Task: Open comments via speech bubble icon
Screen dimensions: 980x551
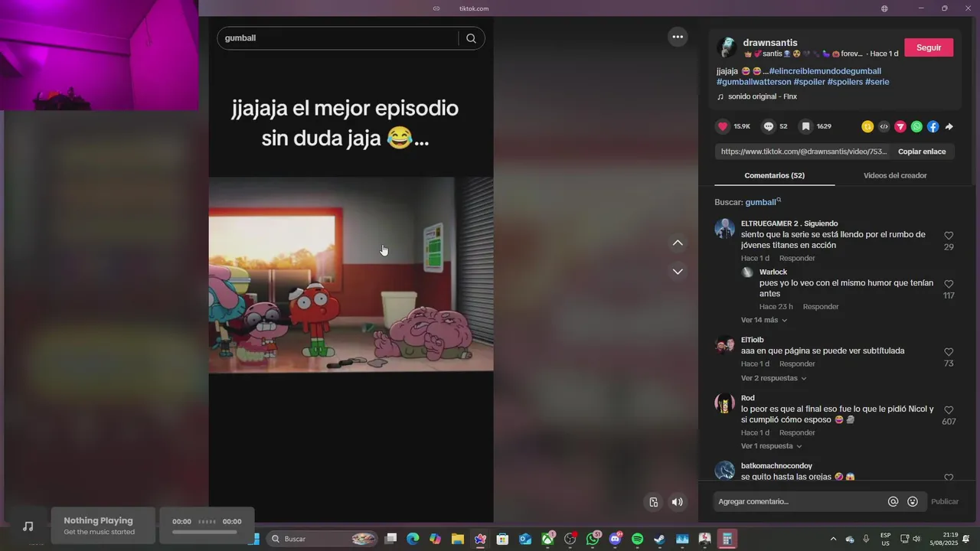Action: click(769, 126)
